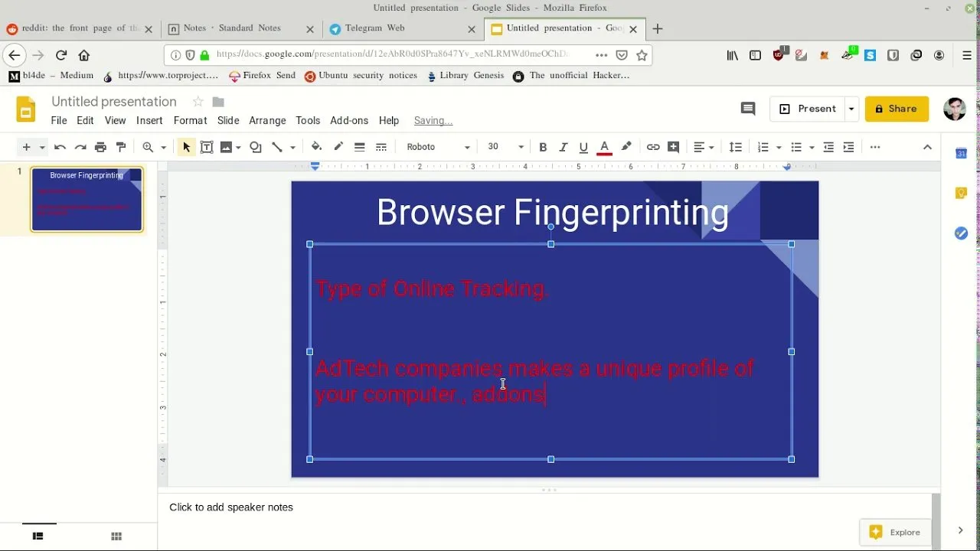
Task: Toggle underline formatting
Action: [583, 147]
